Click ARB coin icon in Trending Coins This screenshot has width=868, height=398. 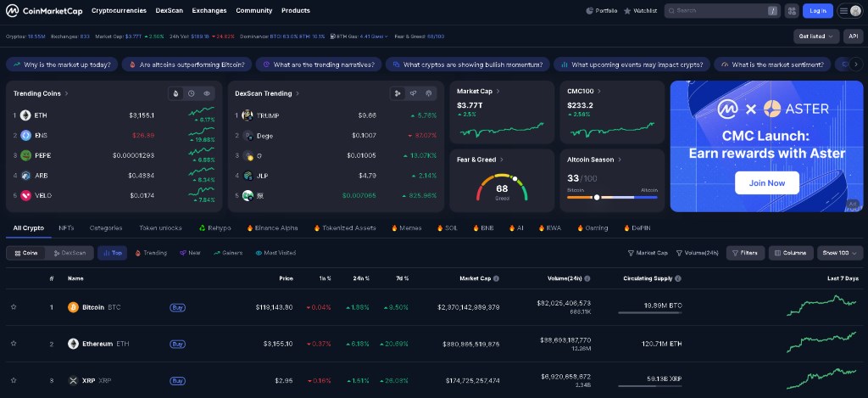pos(25,175)
